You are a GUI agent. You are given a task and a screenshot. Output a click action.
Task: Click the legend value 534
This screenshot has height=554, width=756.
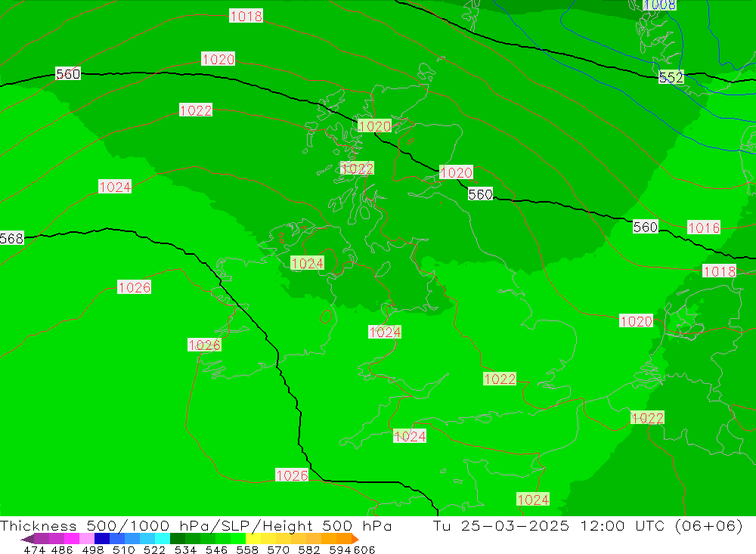point(185,549)
